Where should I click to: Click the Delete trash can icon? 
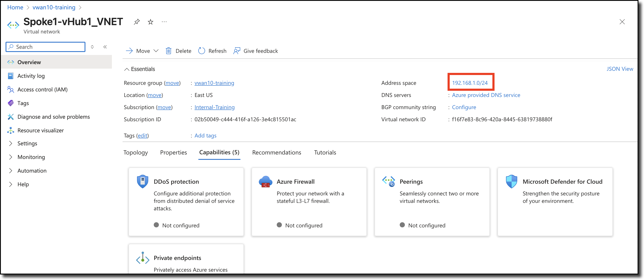click(168, 51)
